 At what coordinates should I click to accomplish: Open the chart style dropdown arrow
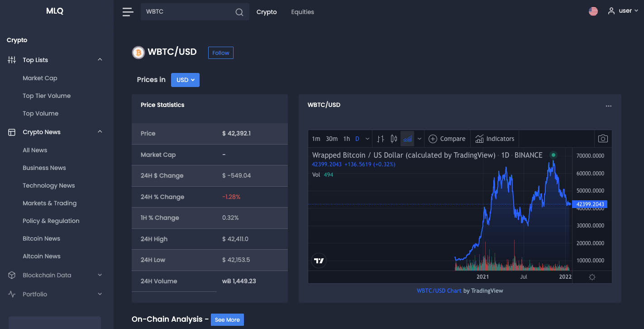[420, 139]
